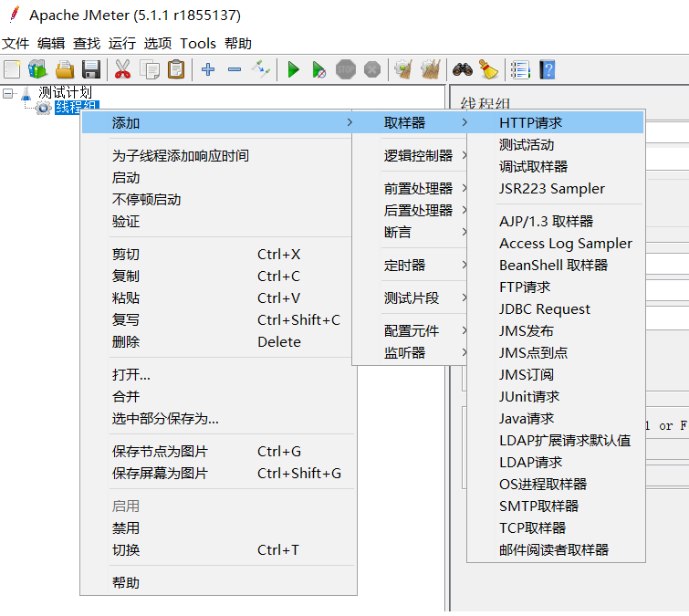Choose 保存节点为图片 entry
Viewport: 689px width, 616px height.
[217, 451]
